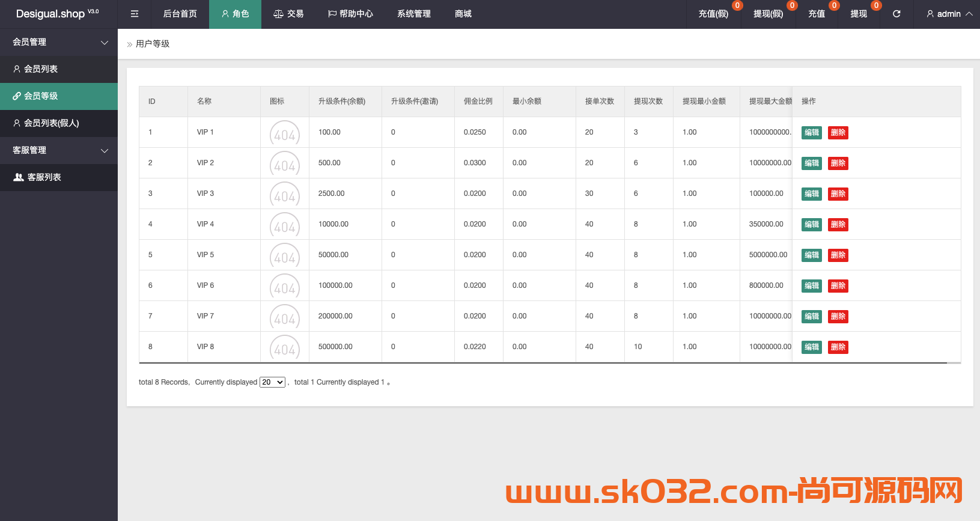Open the 帮助中心 menu
This screenshot has width=980, height=521.
[x=350, y=14]
